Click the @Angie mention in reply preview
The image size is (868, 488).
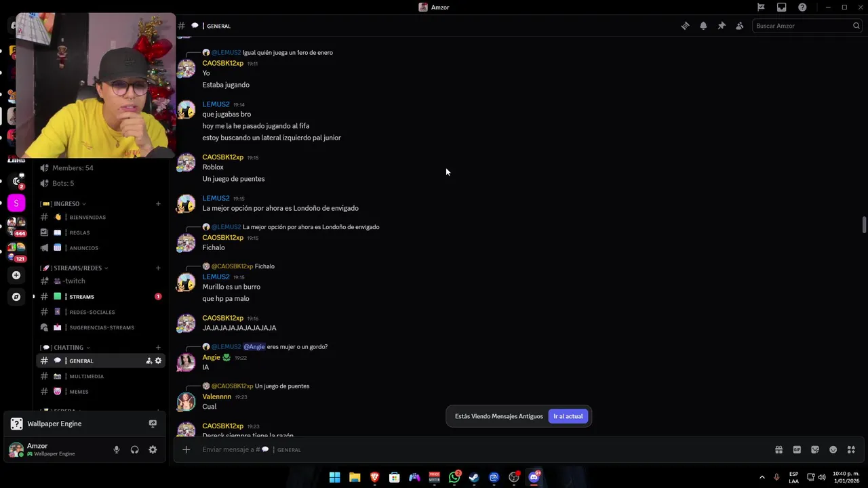coord(254,347)
